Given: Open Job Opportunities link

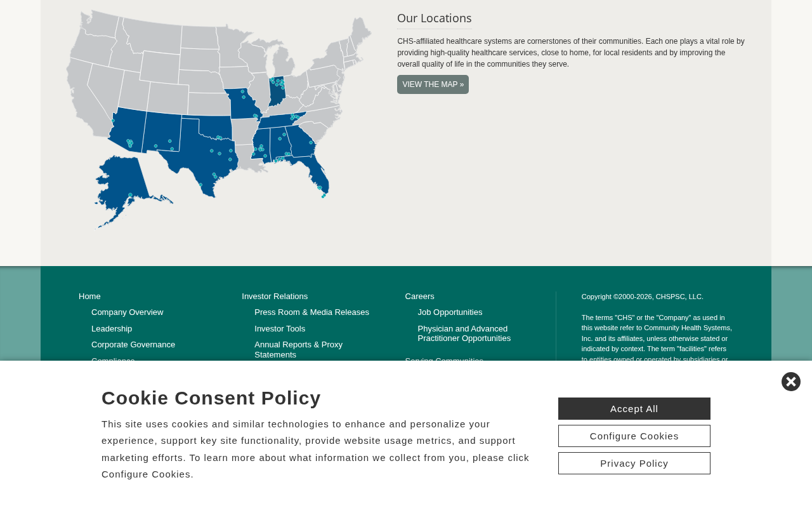Looking at the screenshot, I should tap(450, 312).
